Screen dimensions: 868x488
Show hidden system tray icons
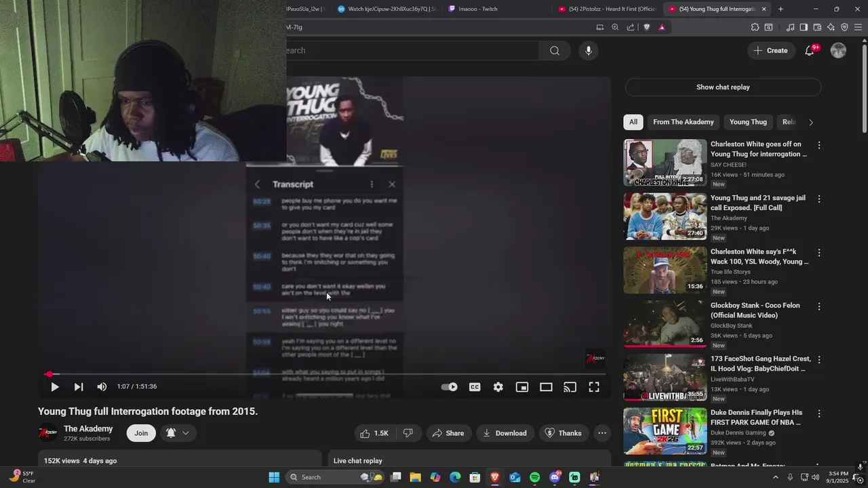pos(776,477)
